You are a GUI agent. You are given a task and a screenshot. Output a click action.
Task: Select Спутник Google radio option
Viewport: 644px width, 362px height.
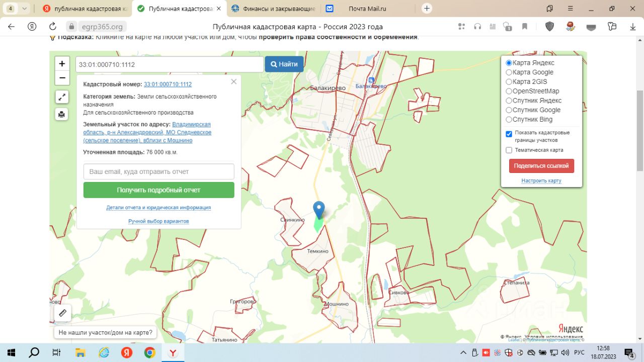pyautogui.click(x=509, y=110)
